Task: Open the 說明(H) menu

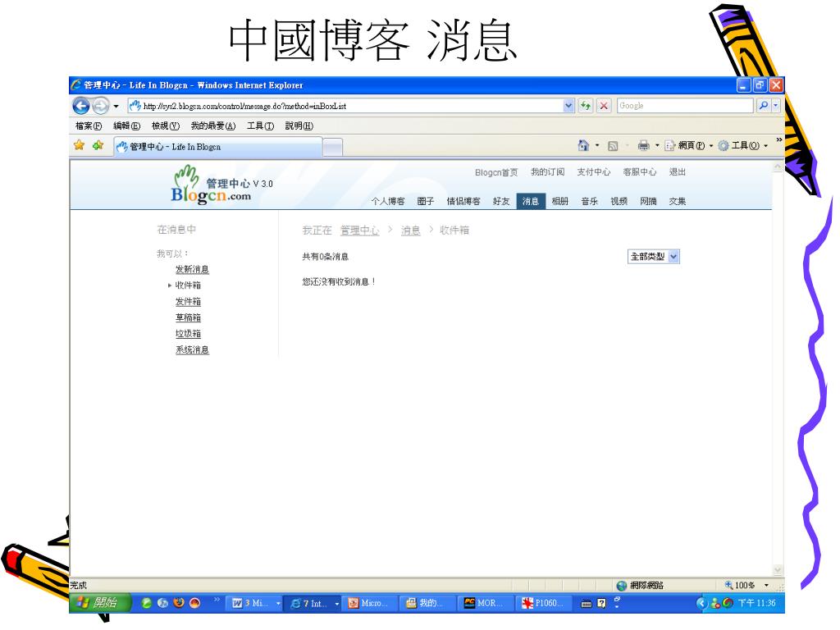Action: [299, 126]
